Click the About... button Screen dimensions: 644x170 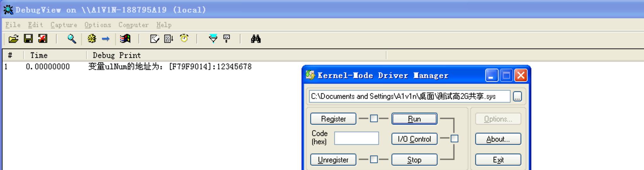point(498,139)
